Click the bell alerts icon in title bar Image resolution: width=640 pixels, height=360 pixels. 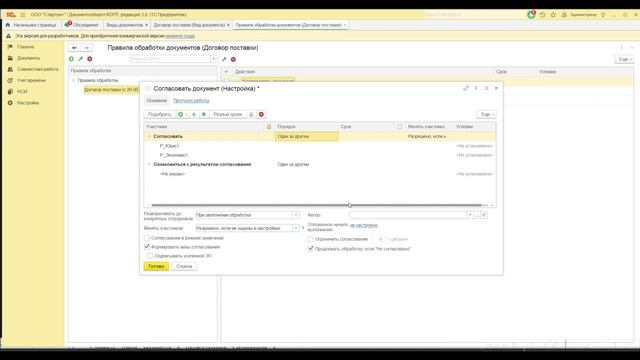564,15
